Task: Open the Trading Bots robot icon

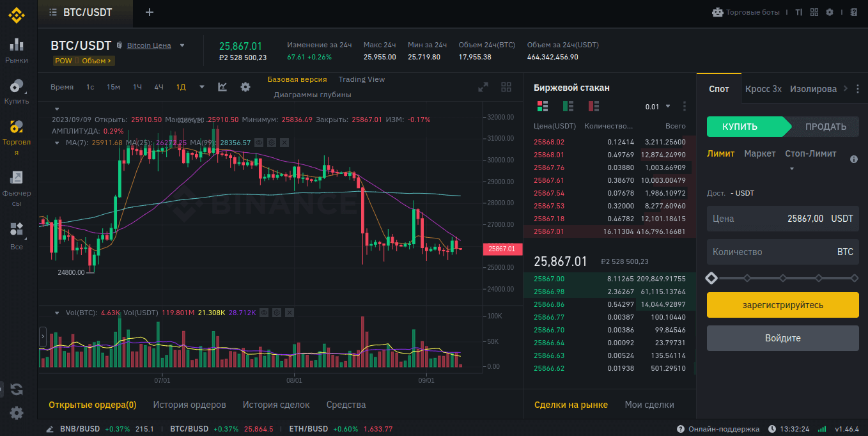Action: pos(717,12)
